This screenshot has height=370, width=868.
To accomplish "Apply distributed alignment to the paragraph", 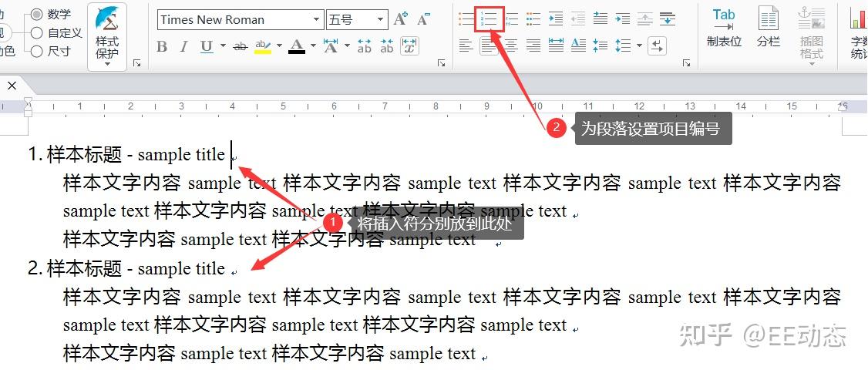I will pos(556,45).
